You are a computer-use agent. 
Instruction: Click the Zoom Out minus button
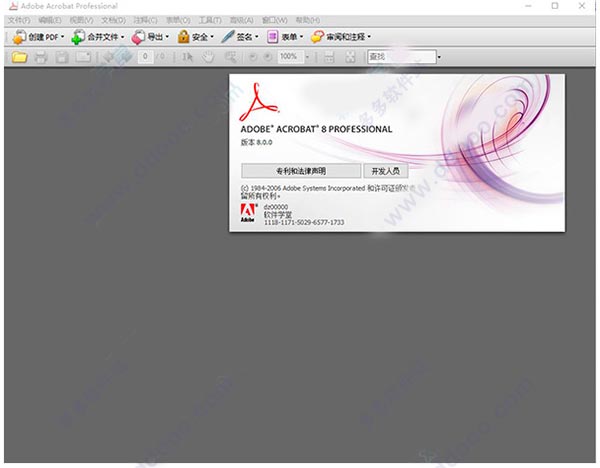(x=253, y=57)
